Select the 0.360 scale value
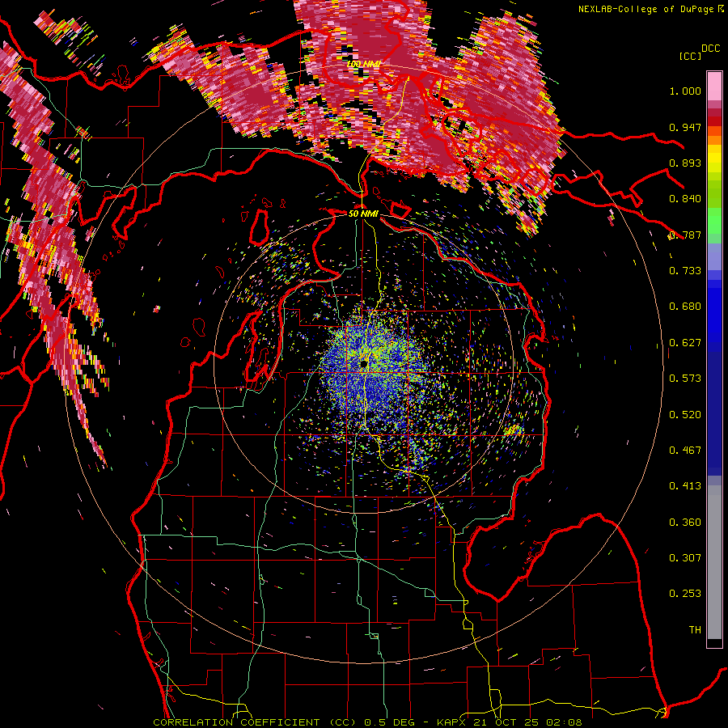 tap(685, 523)
